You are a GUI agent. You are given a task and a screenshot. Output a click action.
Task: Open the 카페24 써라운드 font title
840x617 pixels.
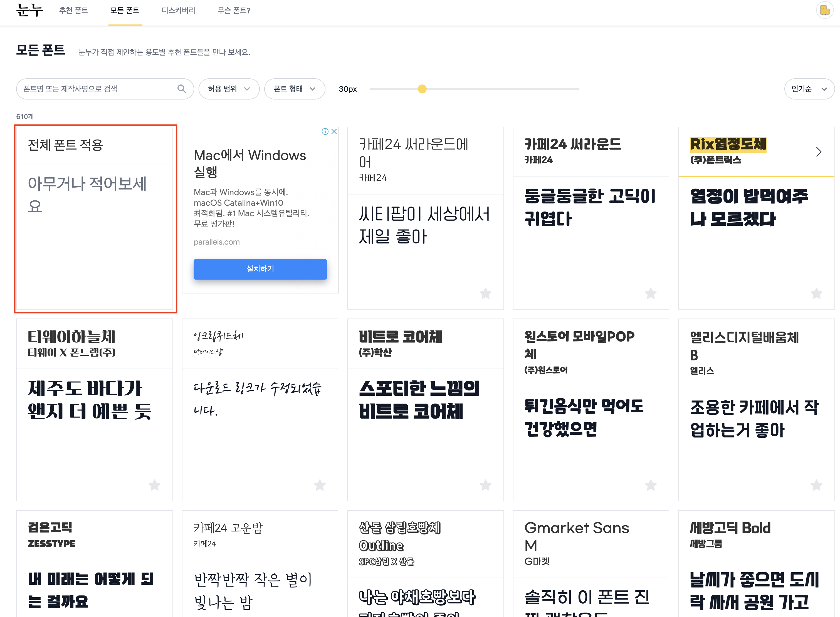click(573, 144)
